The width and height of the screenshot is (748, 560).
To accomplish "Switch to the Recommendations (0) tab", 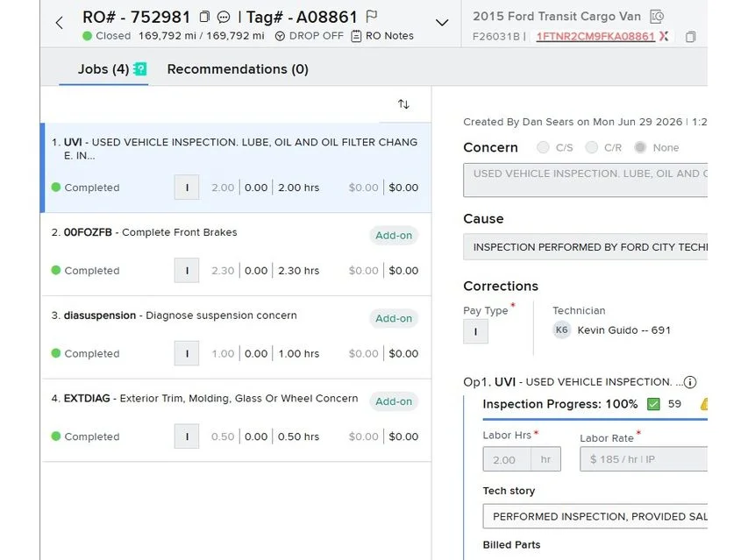I will point(238,69).
